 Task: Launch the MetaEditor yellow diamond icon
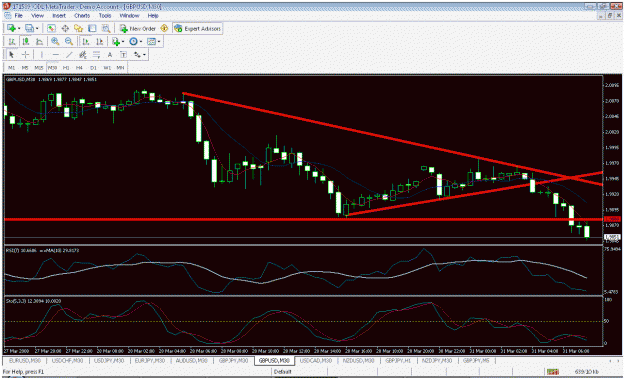pyautogui.click(x=164, y=28)
